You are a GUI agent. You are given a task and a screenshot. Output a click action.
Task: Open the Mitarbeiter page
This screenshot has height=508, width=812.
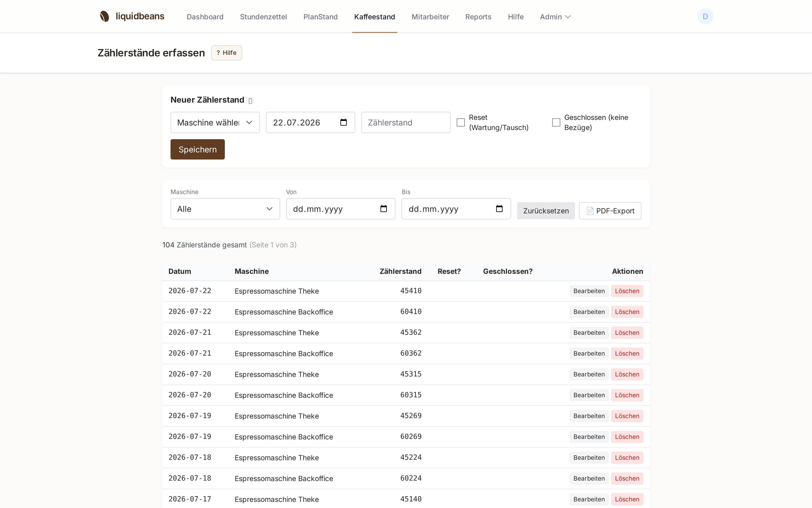(x=430, y=17)
